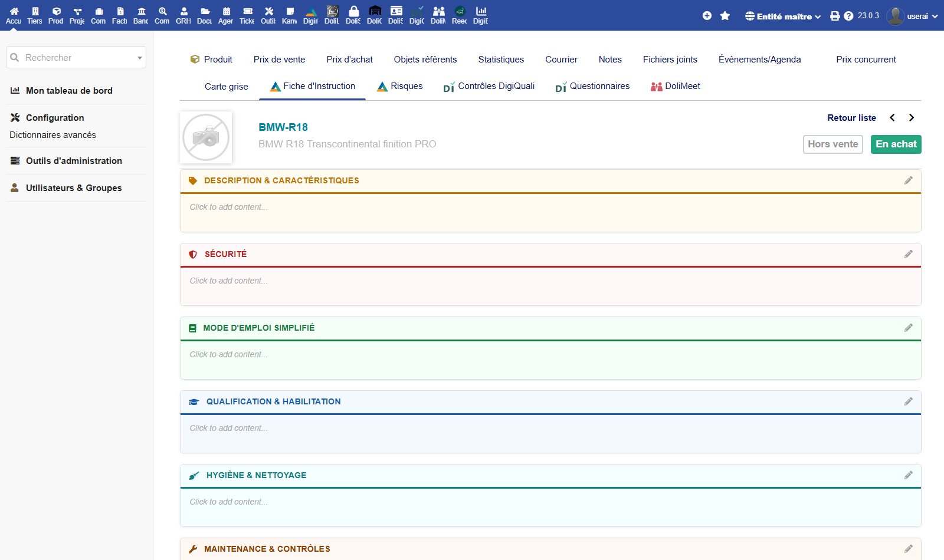Open Dictionnaires avancés
Screen dimensions: 944x560
tap(53, 135)
